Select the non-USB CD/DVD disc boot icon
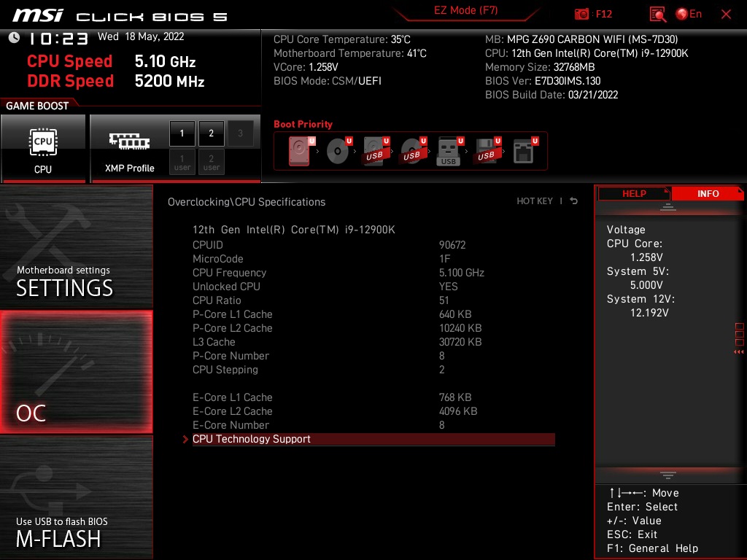Viewport: 747px width, 560px height. click(x=338, y=151)
